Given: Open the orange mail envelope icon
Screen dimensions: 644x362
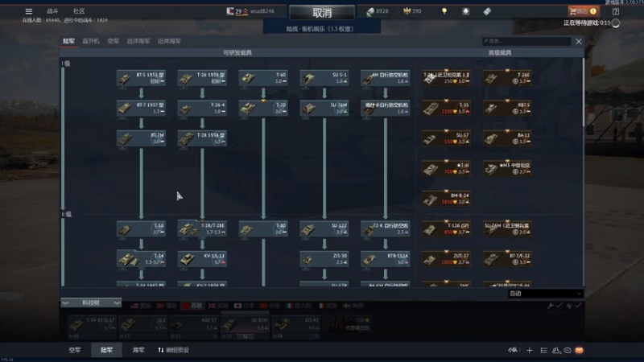Looking at the screenshot, I should tap(579, 350).
